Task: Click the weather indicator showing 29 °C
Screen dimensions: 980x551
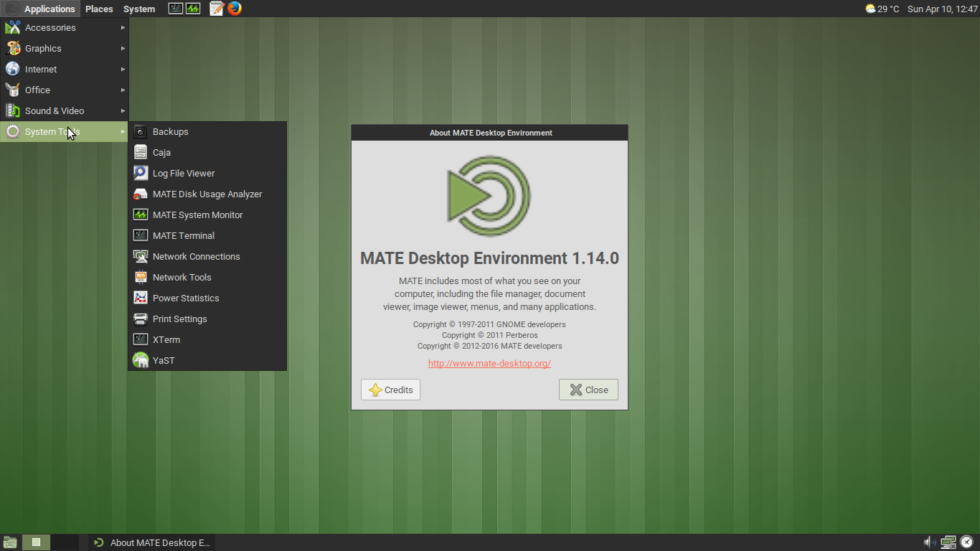Action: click(x=882, y=9)
